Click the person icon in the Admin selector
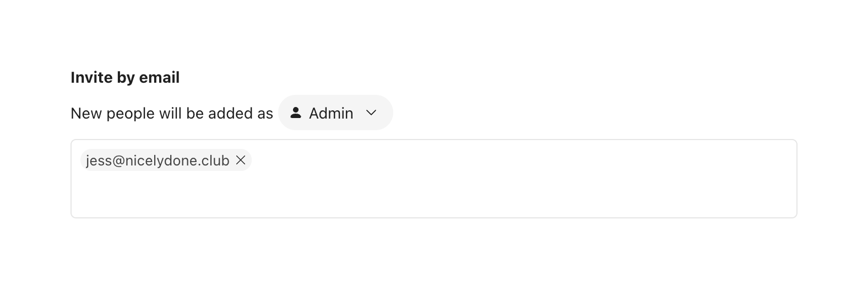This screenshot has width=868, height=289. pos(296,113)
